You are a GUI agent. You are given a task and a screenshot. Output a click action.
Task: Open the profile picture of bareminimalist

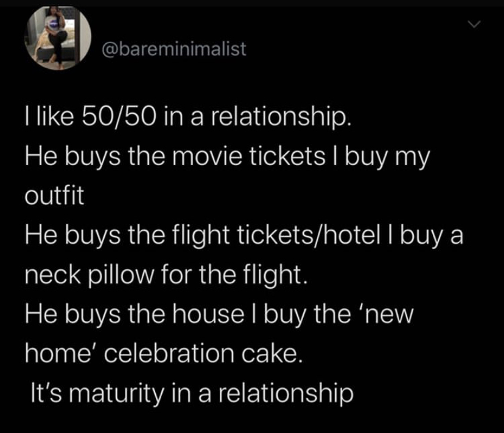pyautogui.click(x=58, y=38)
